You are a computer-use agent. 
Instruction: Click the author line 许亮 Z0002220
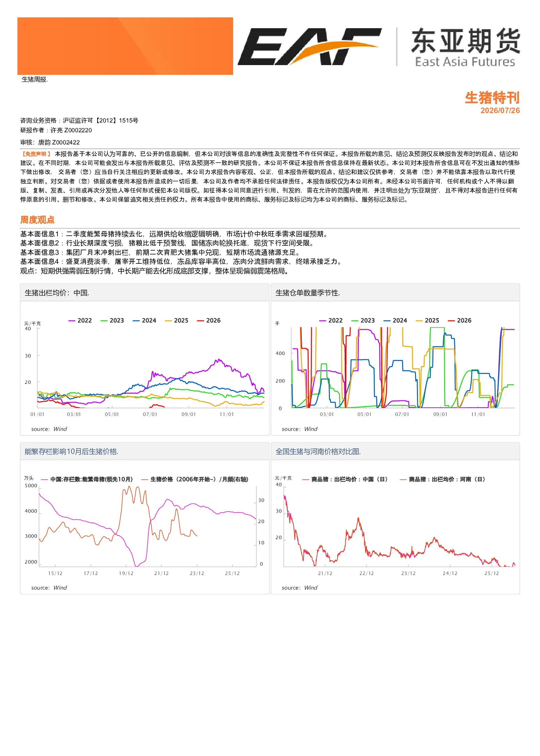pyautogui.click(x=56, y=130)
